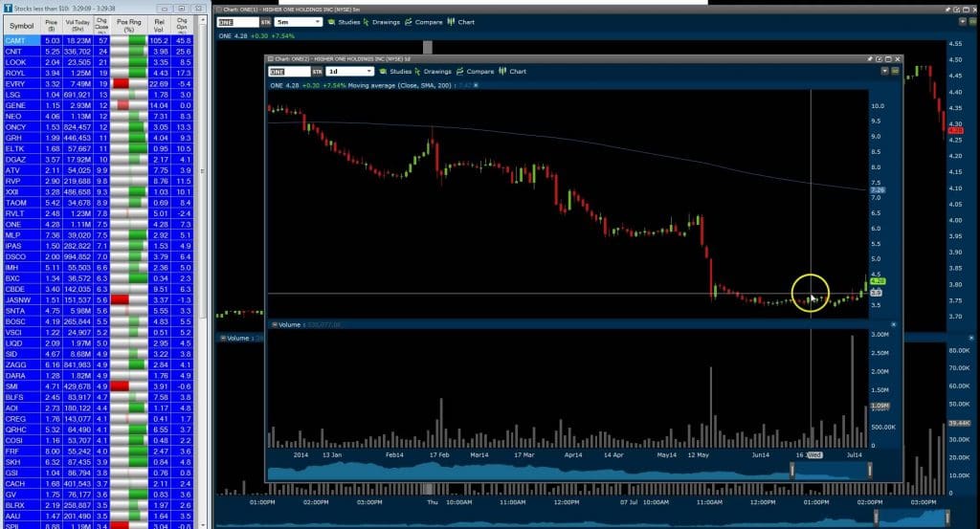980x529 pixels.
Task: Select the BLRX symbol in the scanner
Action: tap(15, 505)
